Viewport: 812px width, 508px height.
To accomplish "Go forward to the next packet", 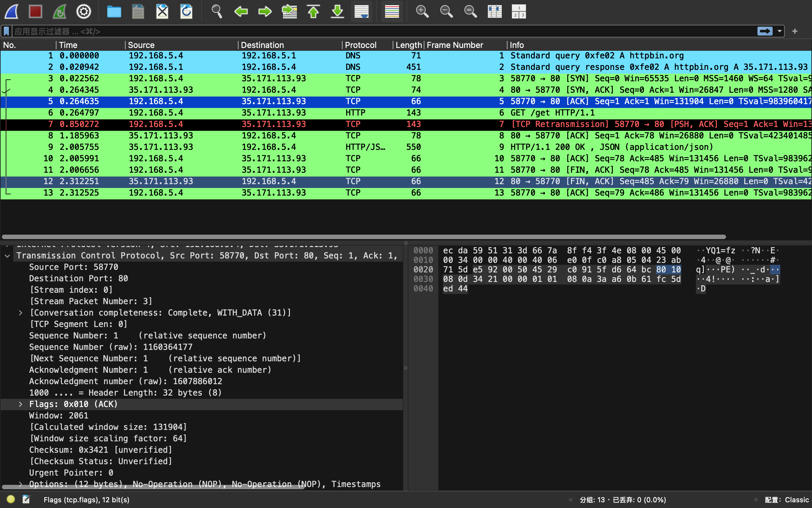I will click(265, 11).
